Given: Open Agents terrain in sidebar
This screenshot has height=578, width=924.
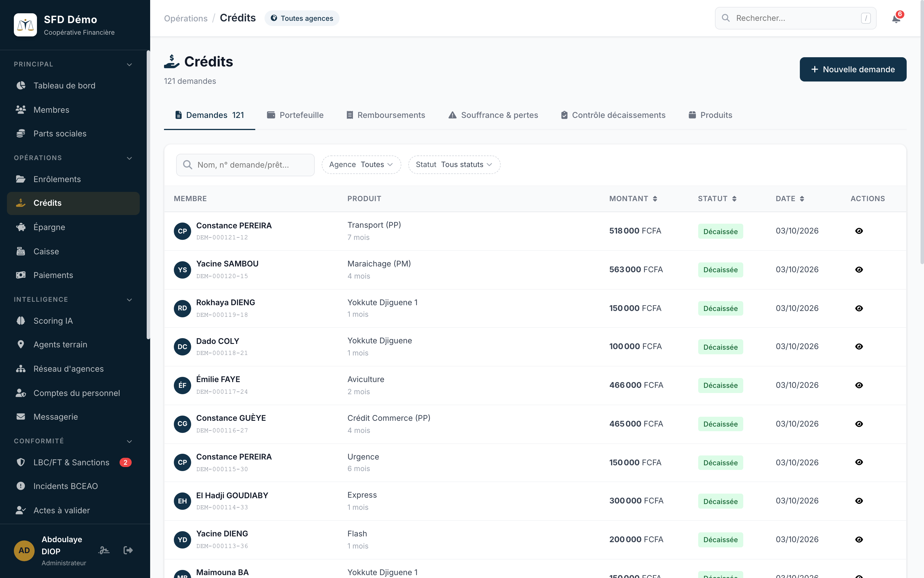Looking at the screenshot, I should 73,344.
